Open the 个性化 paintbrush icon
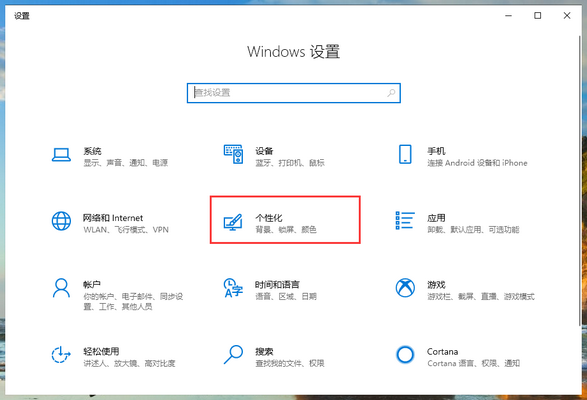587x400 pixels. pos(233,222)
